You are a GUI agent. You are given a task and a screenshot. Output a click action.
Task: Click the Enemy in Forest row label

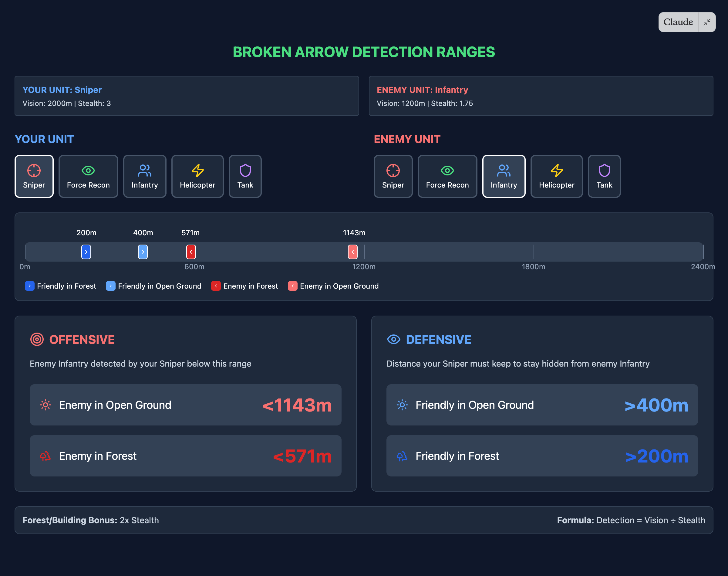tap(98, 456)
